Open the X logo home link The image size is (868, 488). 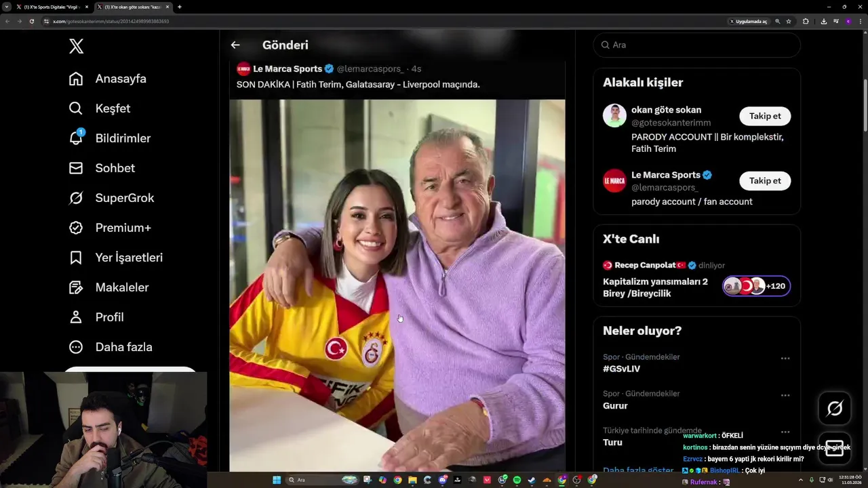(x=76, y=46)
